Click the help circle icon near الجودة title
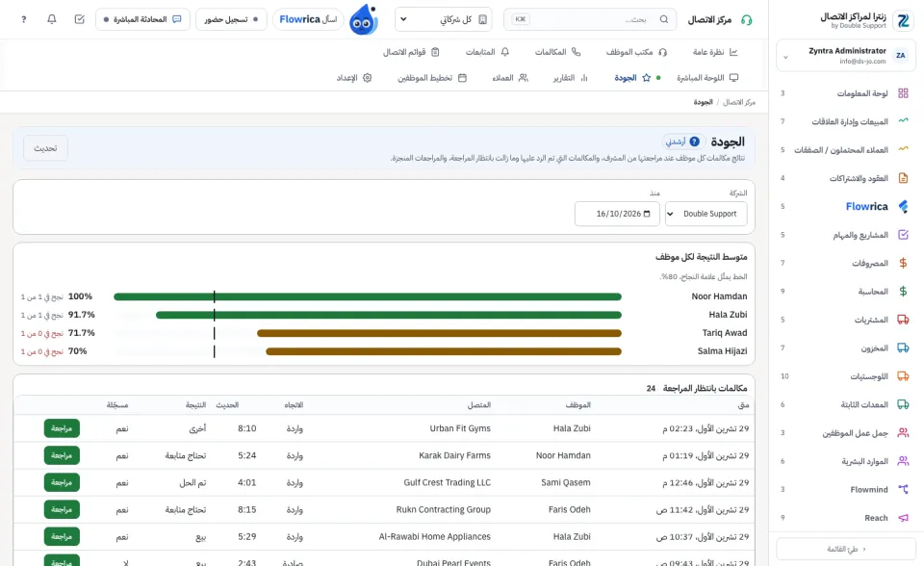Viewport: 924px width, 566px height. (x=695, y=141)
